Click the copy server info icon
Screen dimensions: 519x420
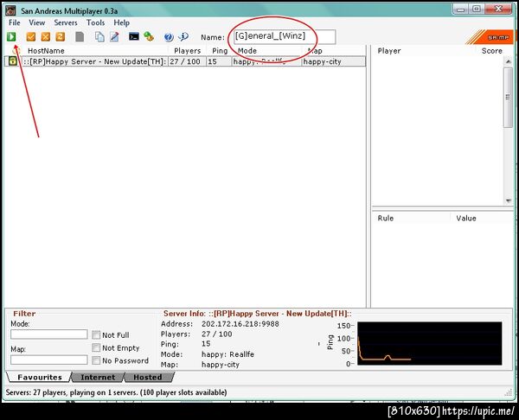pos(99,36)
